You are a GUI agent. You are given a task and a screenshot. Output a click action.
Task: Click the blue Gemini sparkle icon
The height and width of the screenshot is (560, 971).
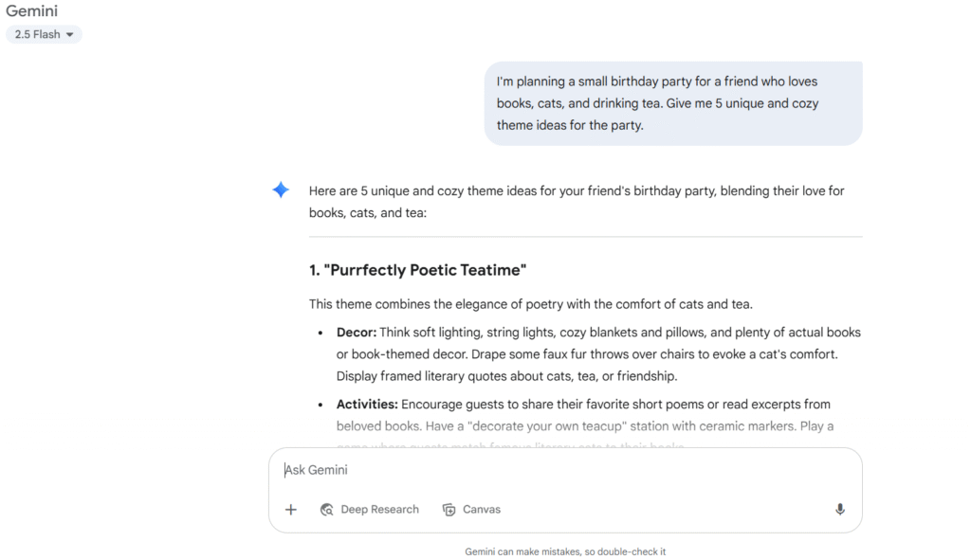tap(281, 190)
